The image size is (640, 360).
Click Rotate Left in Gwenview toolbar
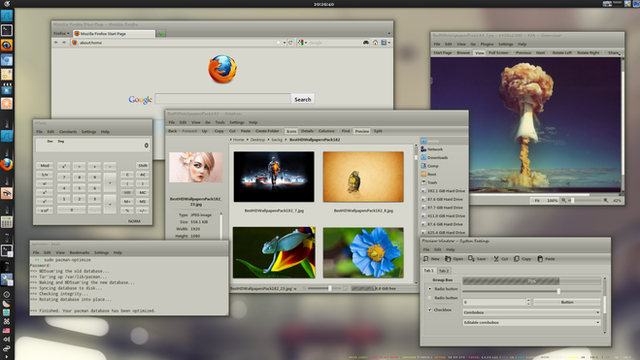point(562,53)
